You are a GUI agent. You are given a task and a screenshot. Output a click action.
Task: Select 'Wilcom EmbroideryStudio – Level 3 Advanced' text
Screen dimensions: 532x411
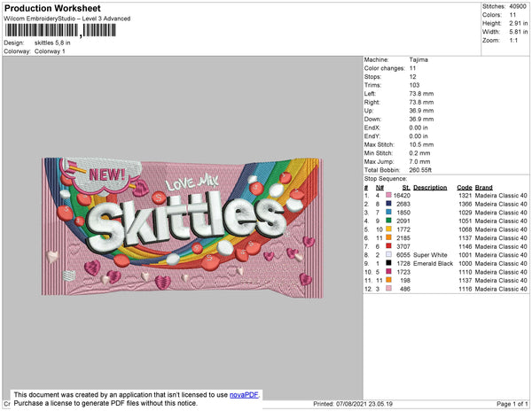click(67, 19)
